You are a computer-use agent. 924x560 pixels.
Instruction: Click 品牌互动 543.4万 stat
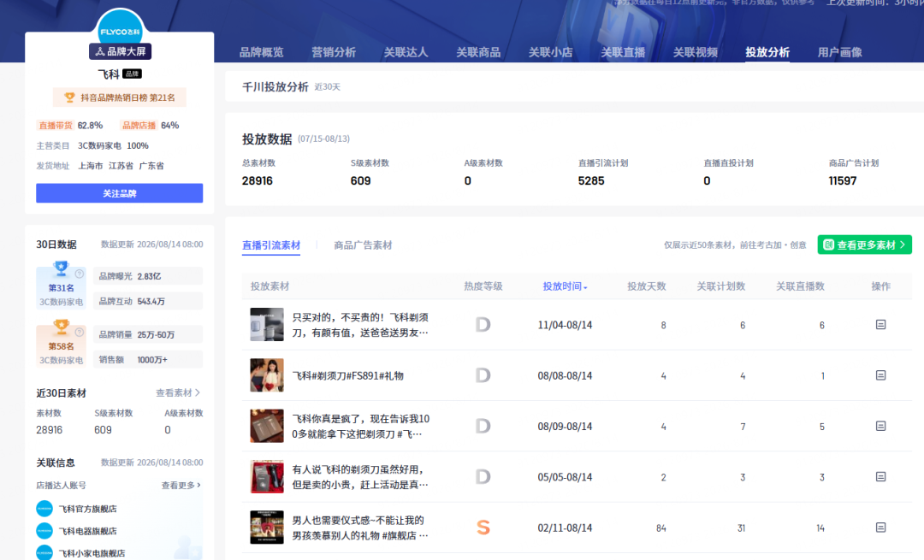click(148, 301)
